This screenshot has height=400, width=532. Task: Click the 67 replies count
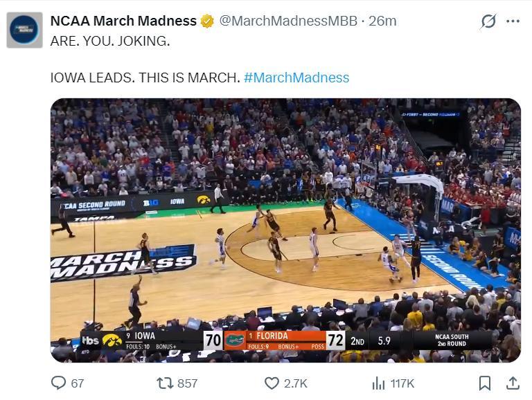click(x=78, y=383)
